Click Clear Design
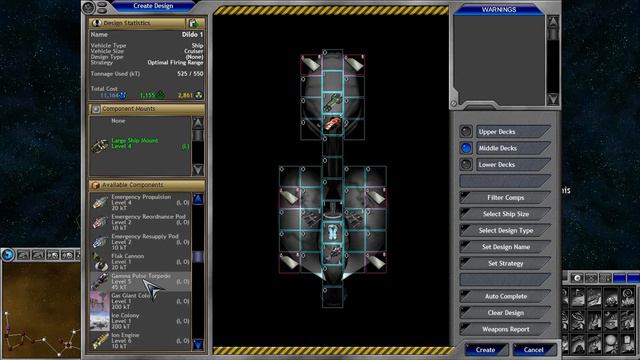Image resolution: width=640 pixels, height=360 pixels. pyautogui.click(x=505, y=313)
